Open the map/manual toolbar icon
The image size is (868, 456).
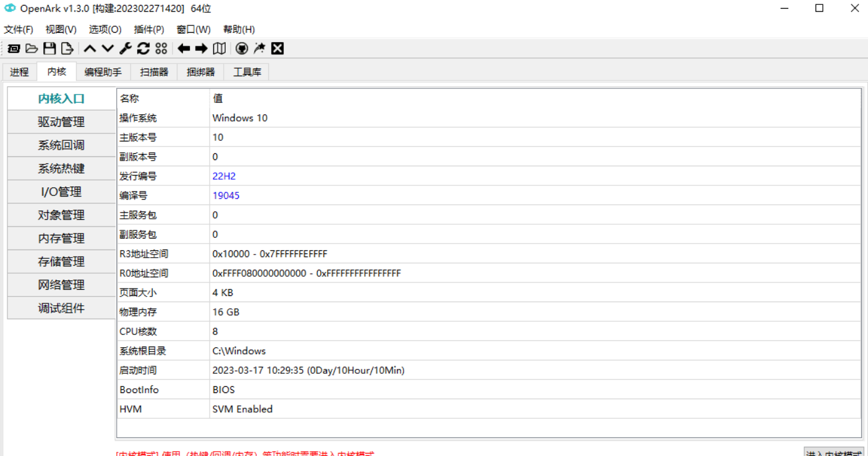coord(219,48)
